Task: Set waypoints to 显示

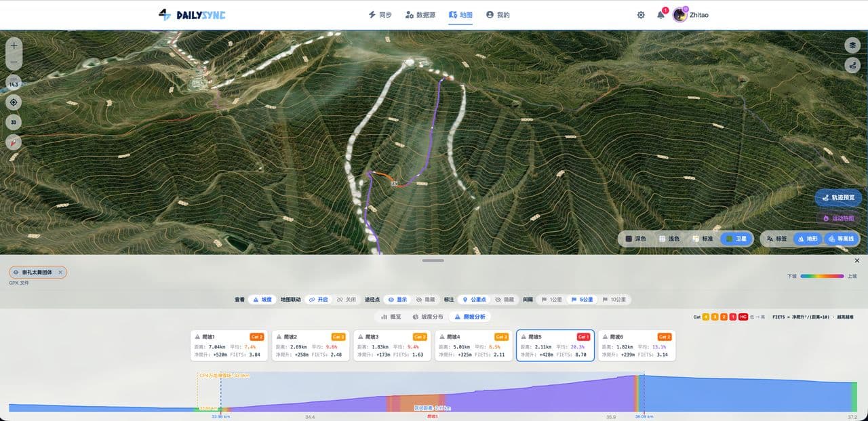Action: tap(398, 299)
